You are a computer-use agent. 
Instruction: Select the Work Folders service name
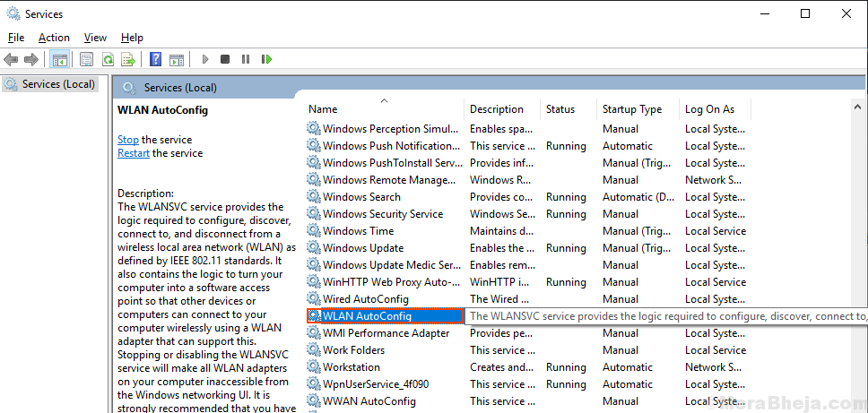(x=353, y=350)
